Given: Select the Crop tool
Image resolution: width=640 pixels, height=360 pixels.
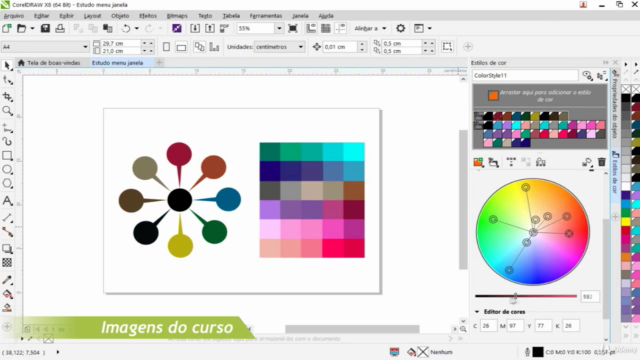Looking at the screenshot, I should pos(7,96).
